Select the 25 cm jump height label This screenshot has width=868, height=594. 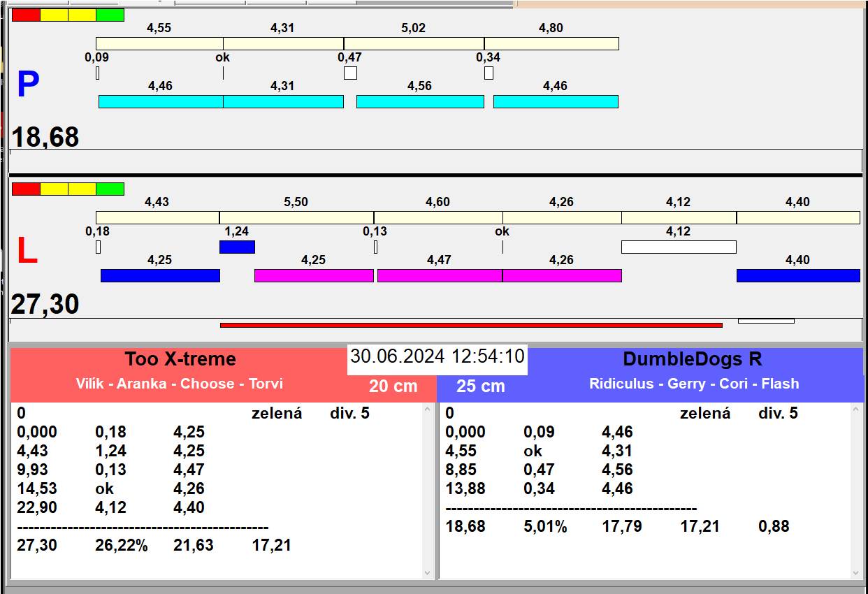pyautogui.click(x=480, y=386)
